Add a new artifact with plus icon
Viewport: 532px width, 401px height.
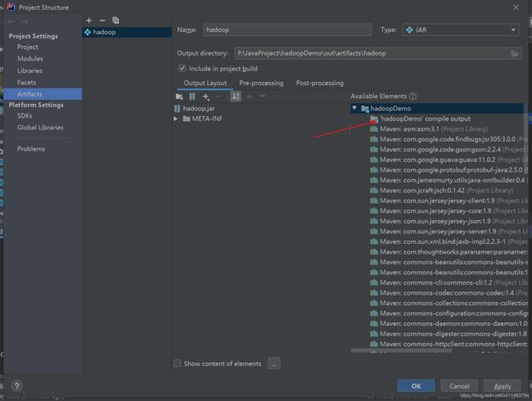coord(89,20)
